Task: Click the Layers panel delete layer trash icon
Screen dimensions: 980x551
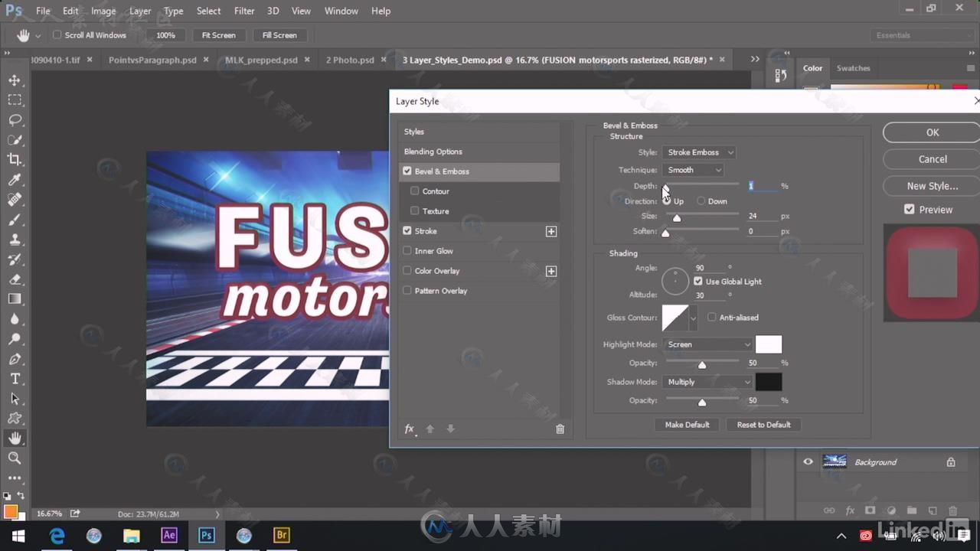Action: [953, 510]
